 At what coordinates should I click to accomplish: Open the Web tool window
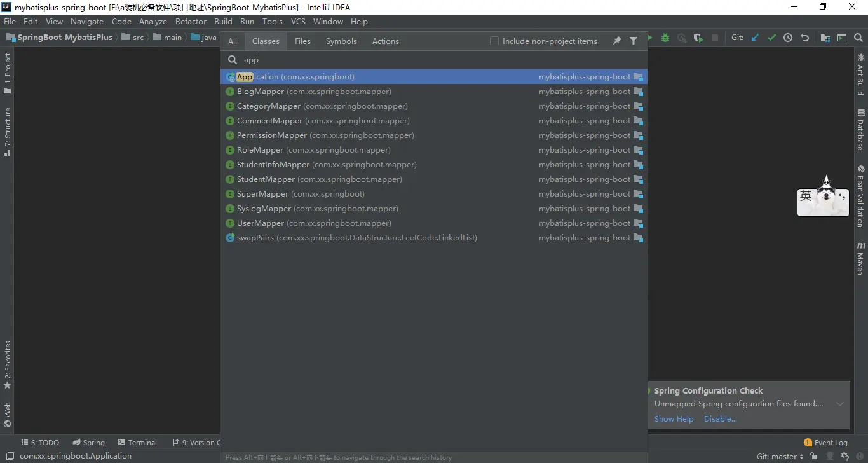(8, 415)
